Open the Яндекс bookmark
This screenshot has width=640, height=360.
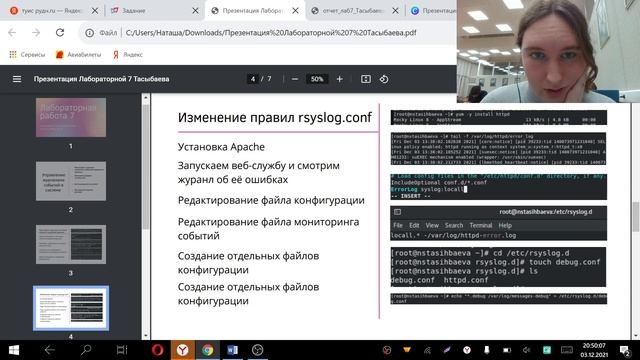(128, 54)
